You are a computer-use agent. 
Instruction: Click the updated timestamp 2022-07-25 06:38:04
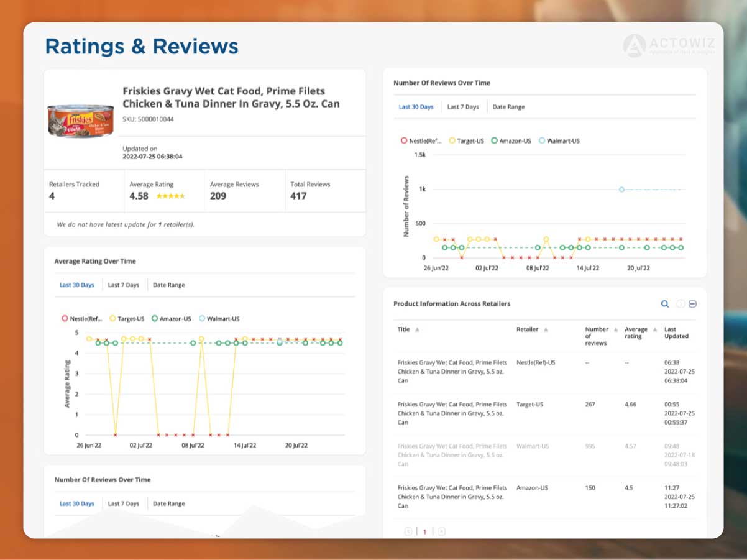[152, 157]
